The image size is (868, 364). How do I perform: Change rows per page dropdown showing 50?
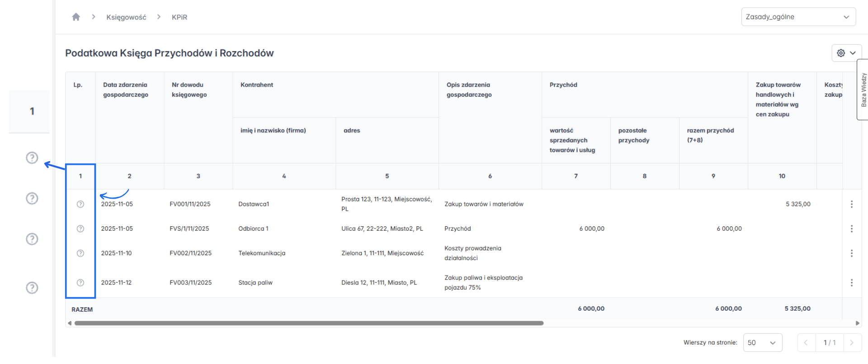(762, 342)
